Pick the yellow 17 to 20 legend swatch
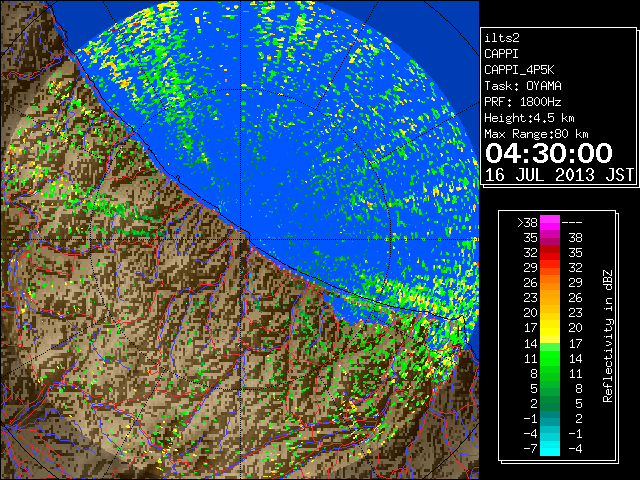The height and width of the screenshot is (480, 640). point(550,328)
